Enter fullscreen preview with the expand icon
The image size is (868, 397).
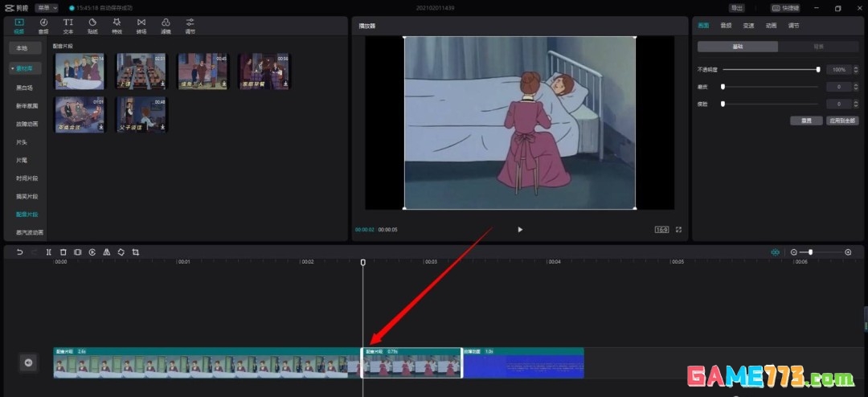pyautogui.click(x=678, y=229)
